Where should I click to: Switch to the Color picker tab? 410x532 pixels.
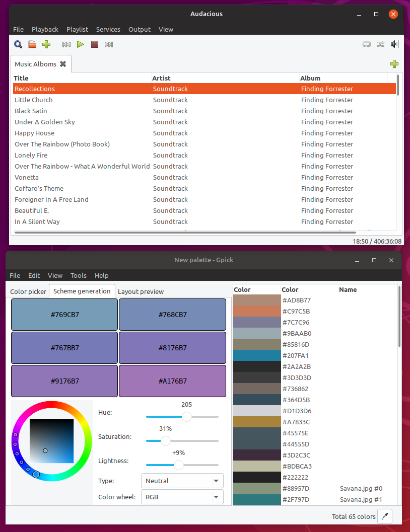(x=28, y=291)
